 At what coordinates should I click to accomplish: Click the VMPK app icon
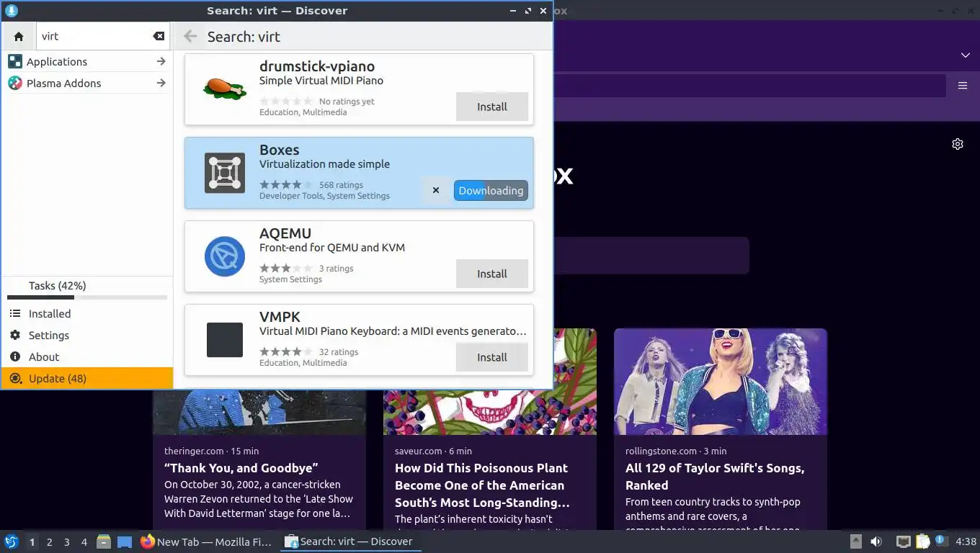click(x=225, y=340)
